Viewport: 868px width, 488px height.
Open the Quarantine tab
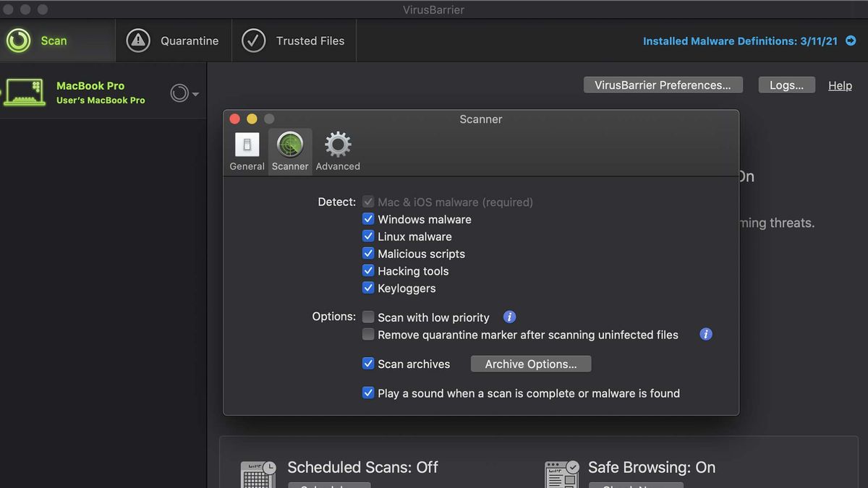(x=173, y=40)
